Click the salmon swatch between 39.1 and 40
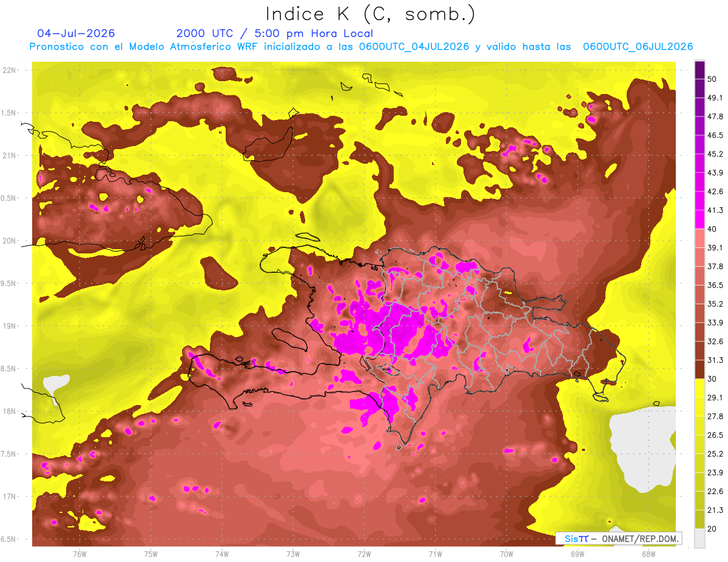 pyautogui.click(x=699, y=238)
